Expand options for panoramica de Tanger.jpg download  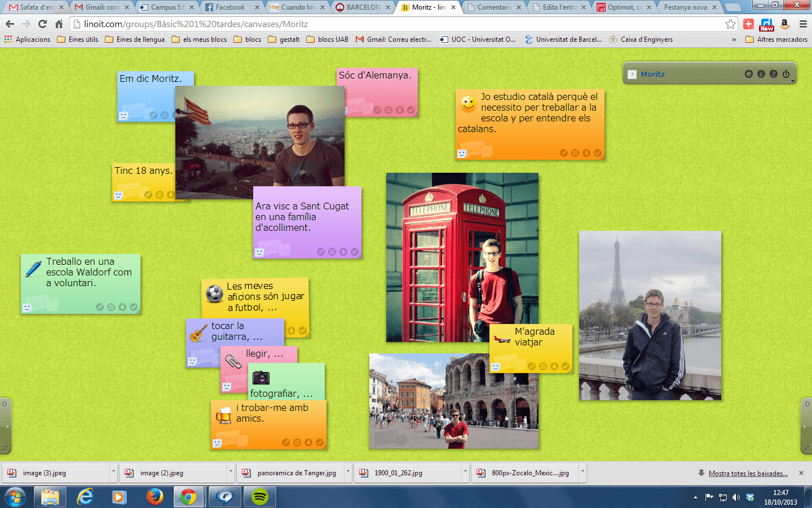pyautogui.click(x=348, y=472)
